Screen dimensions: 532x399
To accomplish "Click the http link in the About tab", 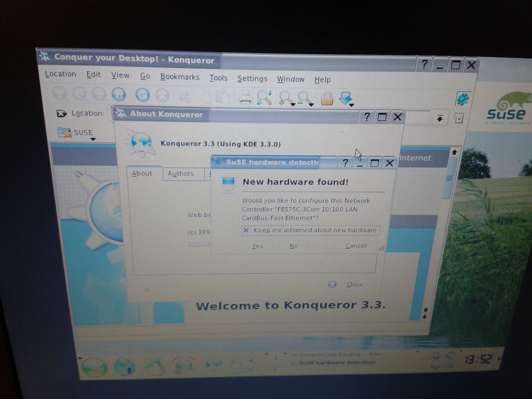I will point(199,243).
